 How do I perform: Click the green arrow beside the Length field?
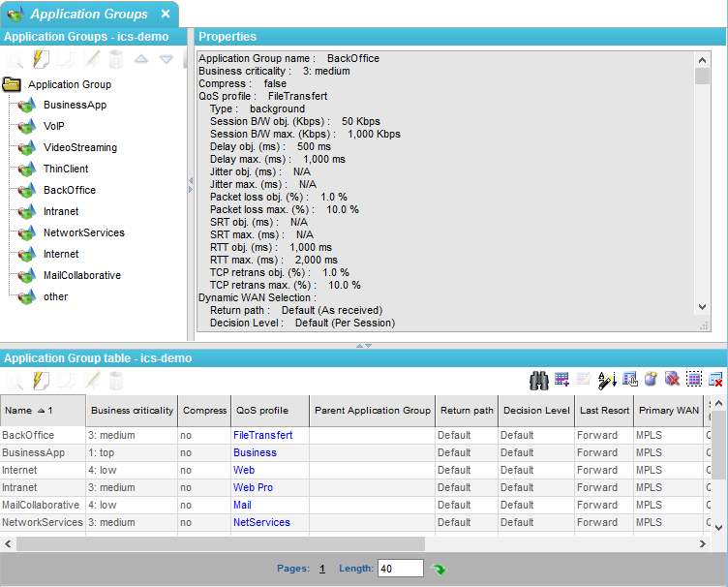click(x=439, y=570)
